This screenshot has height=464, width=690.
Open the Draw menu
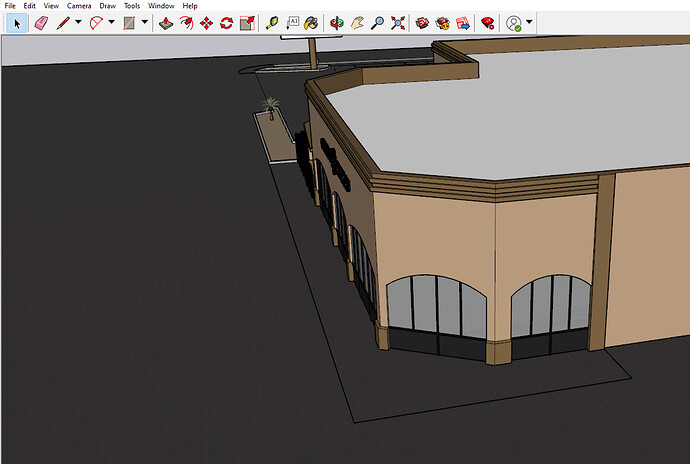[107, 6]
